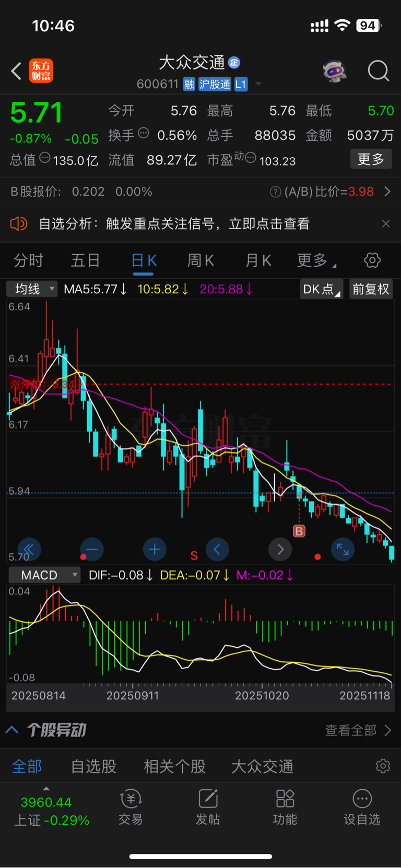401x868 pixels.
Task: Collapse the 个股异动 section chevron
Action: [12, 730]
